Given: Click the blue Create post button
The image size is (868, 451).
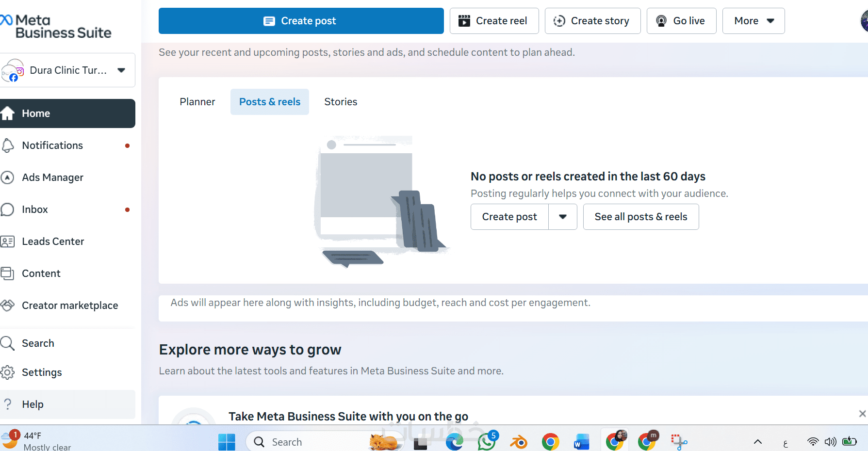Looking at the screenshot, I should click(x=301, y=21).
